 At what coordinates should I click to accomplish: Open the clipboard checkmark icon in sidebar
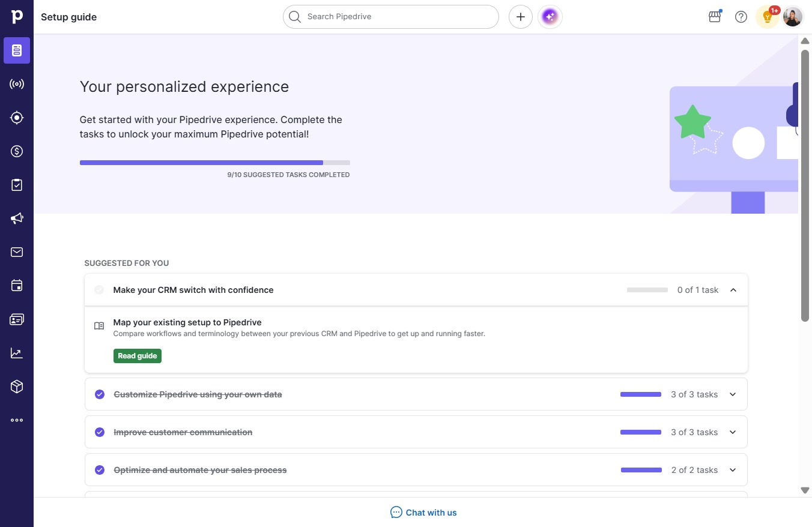(17, 185)
